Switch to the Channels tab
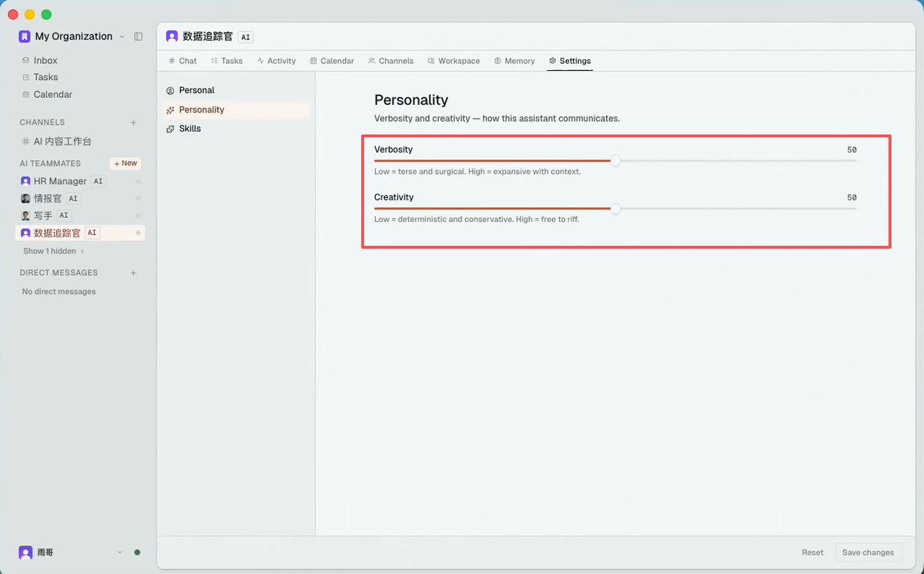Screen dimensions: 924x574 (390, 61)
